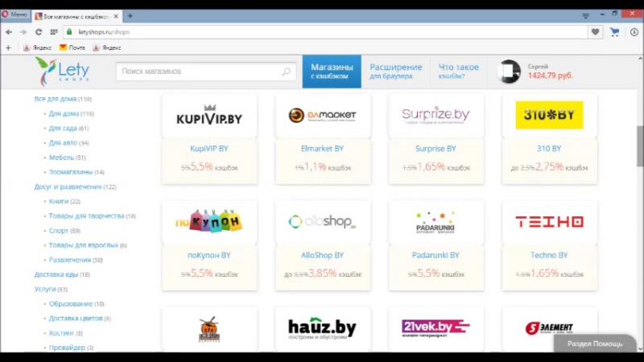Open subcategory Хостинг
The height and width of the screenshot is (362, 644).
coord(61,333)
